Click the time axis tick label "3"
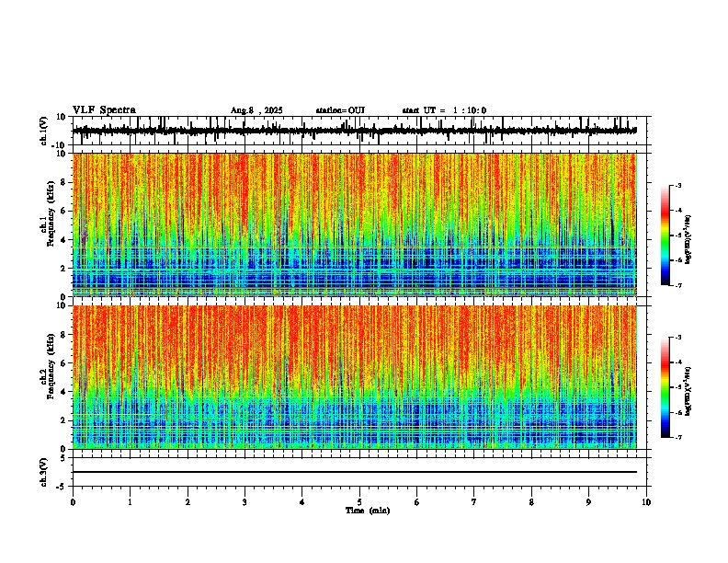Viewport: 728px width, 563px height. click(245, 502)
